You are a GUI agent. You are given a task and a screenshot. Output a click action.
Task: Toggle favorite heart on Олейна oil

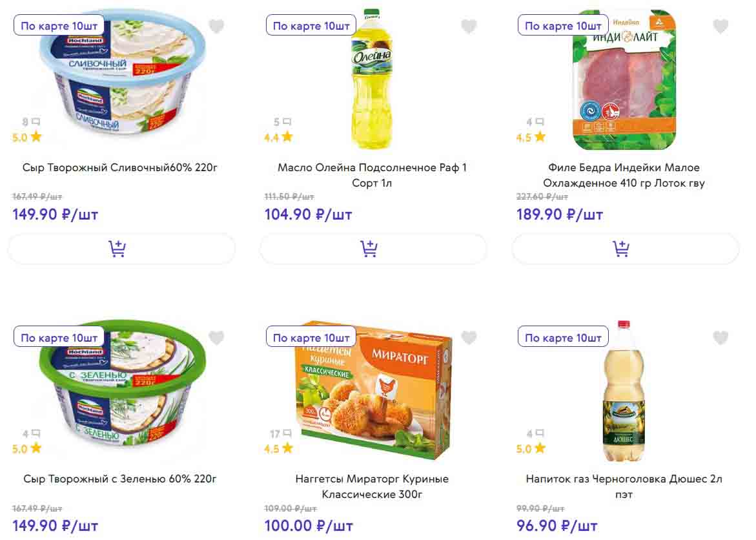tap(469, 26)
